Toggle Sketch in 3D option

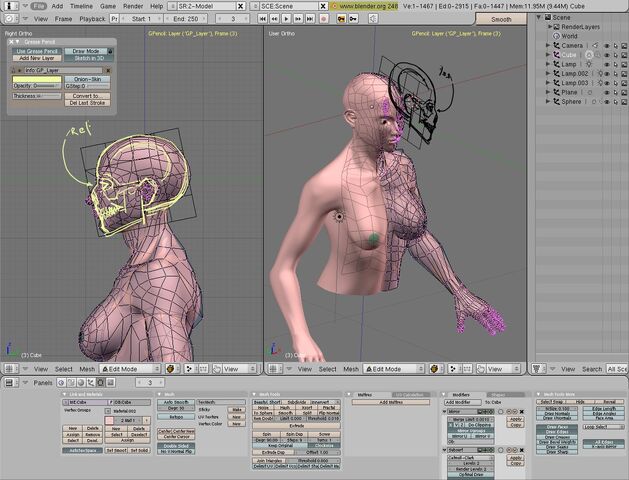[89, 58]
